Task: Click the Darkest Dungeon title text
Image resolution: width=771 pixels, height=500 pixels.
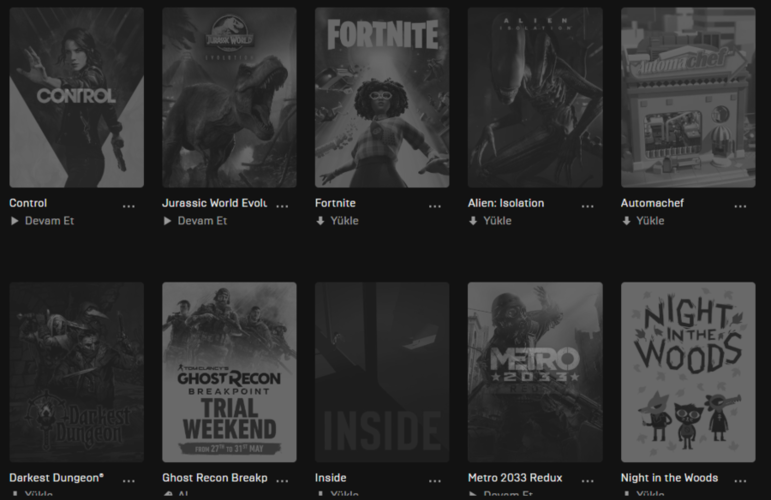Action: (x=57, y=478)
